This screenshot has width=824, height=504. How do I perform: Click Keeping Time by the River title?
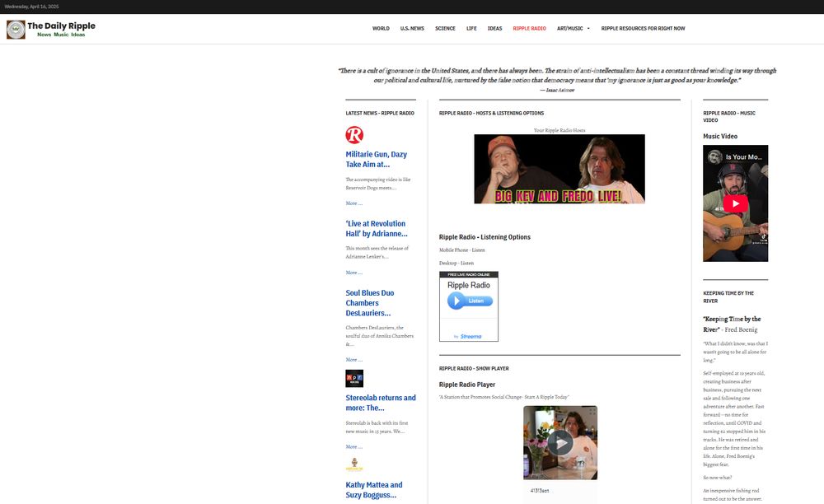pyautogui.click(x=732, y=324)
